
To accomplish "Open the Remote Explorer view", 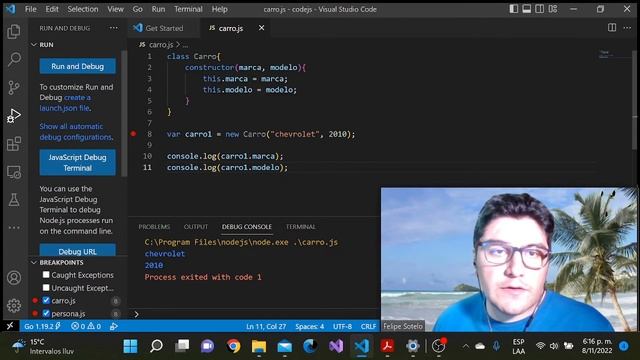I will click(x=14, y=172).
